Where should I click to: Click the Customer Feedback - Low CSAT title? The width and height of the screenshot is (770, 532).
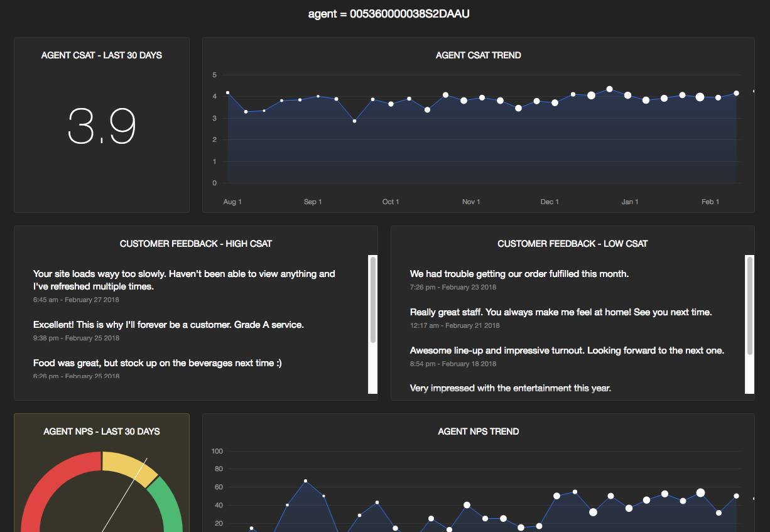click(573, 244)
